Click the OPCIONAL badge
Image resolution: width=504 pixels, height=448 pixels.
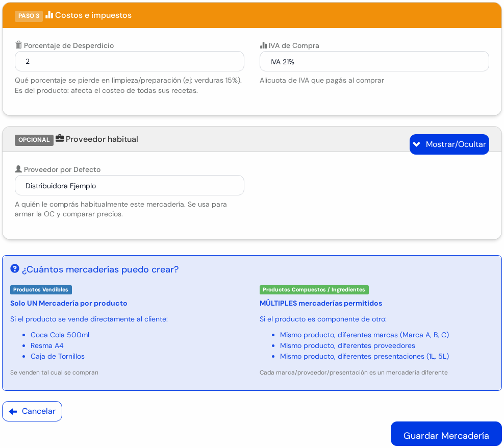34,140
